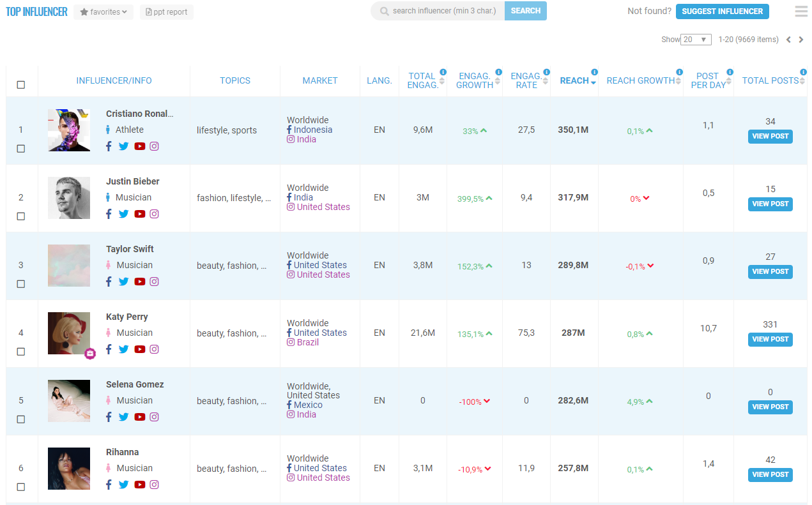Image resolution: width=812 pixels, height=505 pixels.
Task: Select the Justin Bieber row checkbox
Action: pyautogui.click(x=21, y=216)
